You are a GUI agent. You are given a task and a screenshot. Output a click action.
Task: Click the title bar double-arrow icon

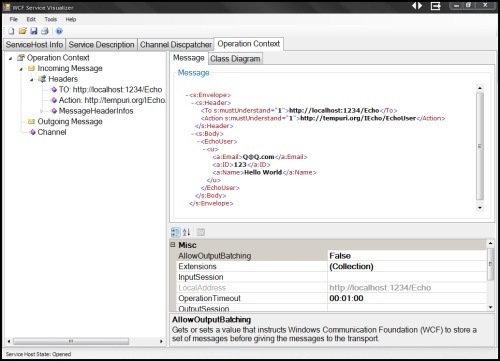tap(417, 6)
